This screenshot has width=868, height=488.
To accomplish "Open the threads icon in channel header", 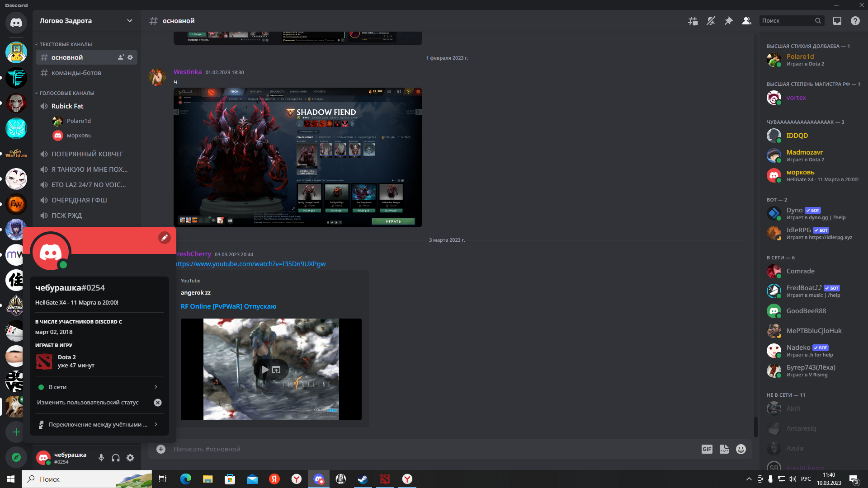I will tap(693, 21).
